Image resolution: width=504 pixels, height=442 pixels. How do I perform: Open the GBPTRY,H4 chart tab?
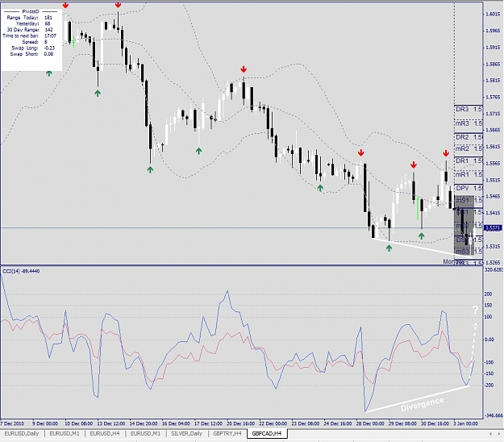[227, 434]
